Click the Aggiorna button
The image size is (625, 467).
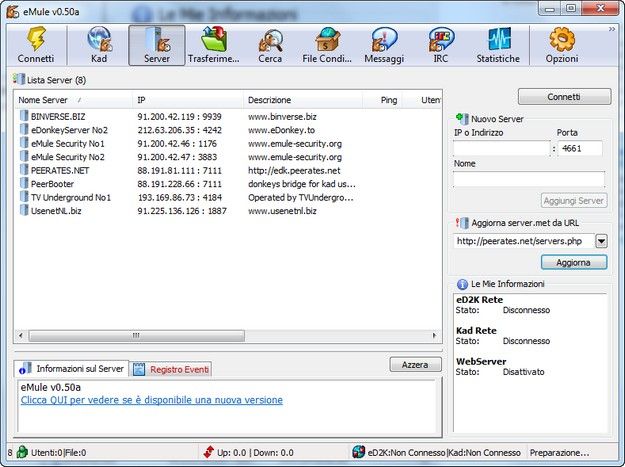574,263
